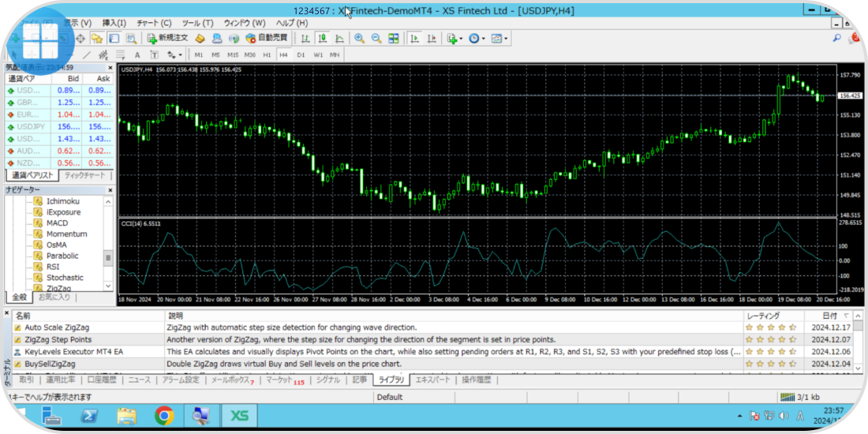Select the H1 timeframe
The height and width of the screenshot is (434, 868).
tap(267, 54)
